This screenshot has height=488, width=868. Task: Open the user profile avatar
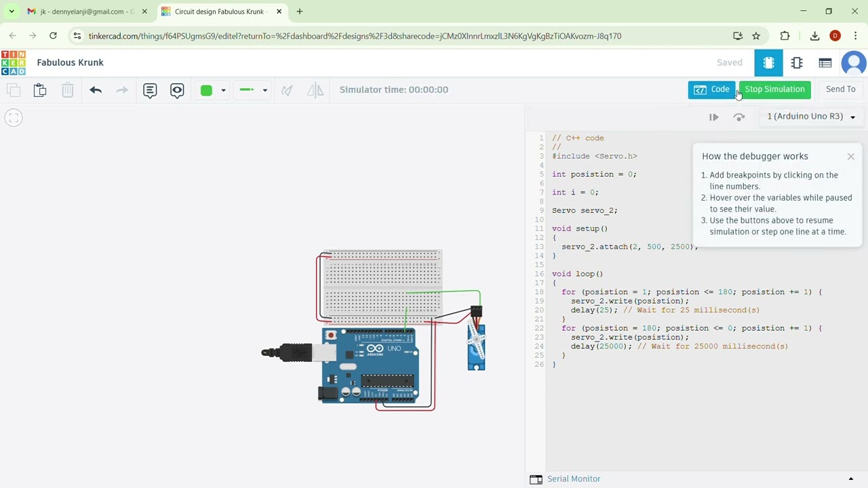tap(854, 63)
